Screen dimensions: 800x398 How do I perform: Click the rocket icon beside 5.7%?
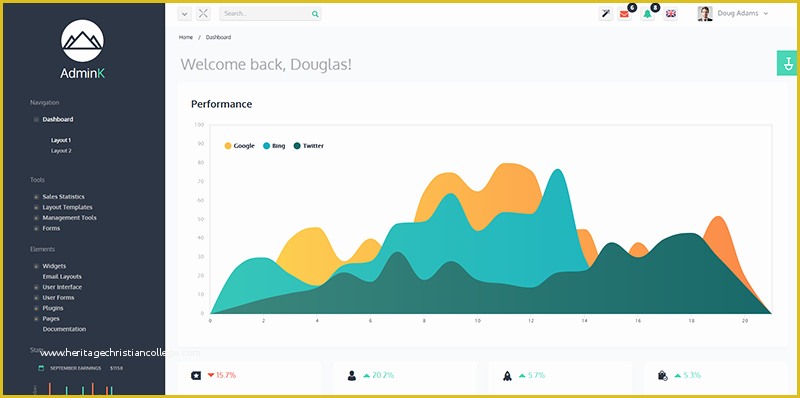pos(507,376)
